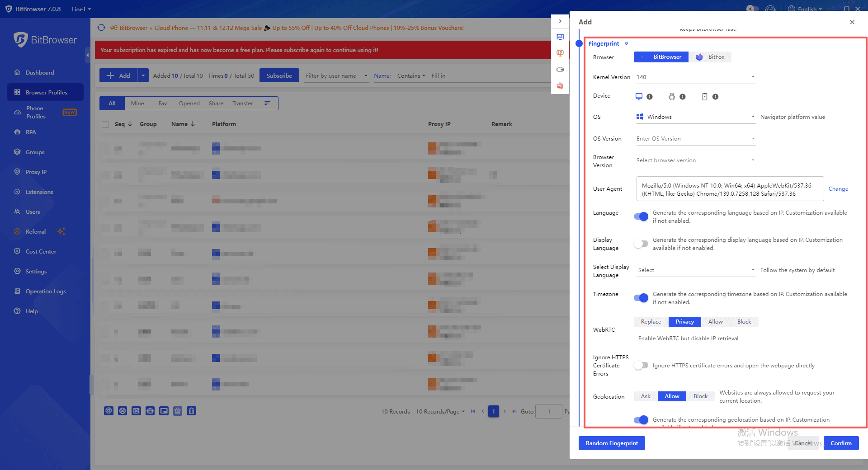Click the toggle-shaped icon in side strip
Viewport: 868px width, 470px height.
560,70
